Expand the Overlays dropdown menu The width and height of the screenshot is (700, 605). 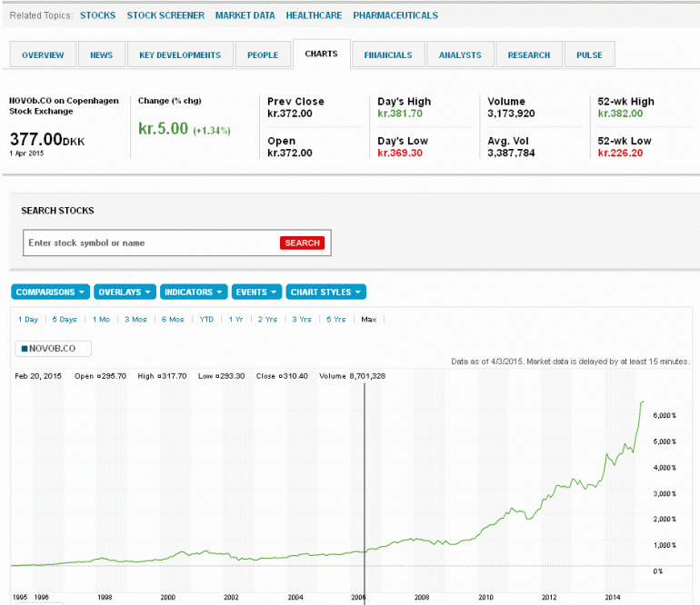125,293
